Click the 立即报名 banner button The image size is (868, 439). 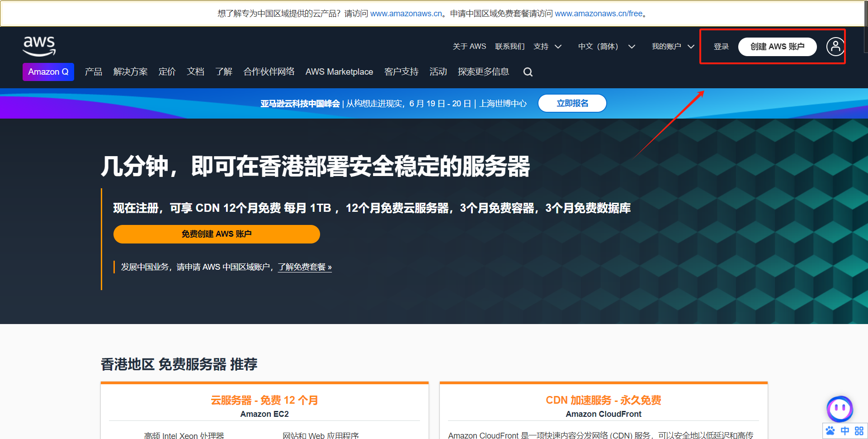pos(572,103)
